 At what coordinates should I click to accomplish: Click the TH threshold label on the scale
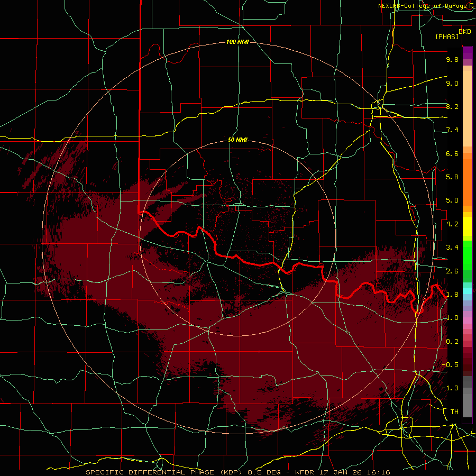click(x=454, y=412)
